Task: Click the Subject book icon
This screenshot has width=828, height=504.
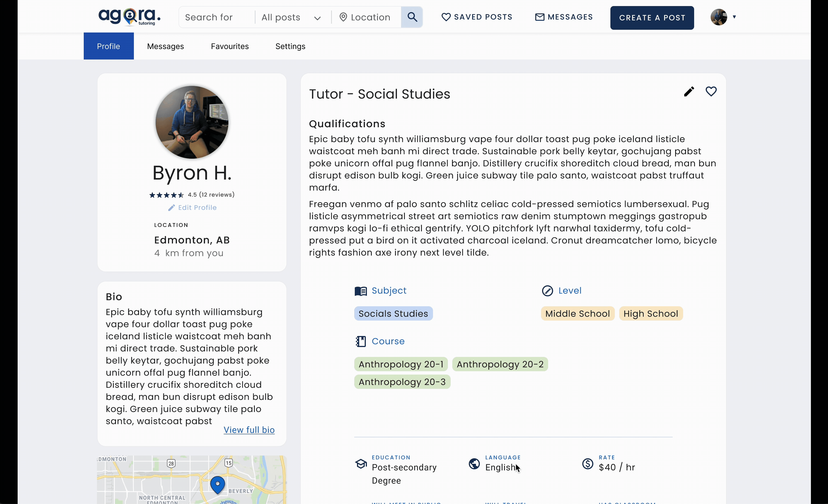Action: click(x=361, y=291)
